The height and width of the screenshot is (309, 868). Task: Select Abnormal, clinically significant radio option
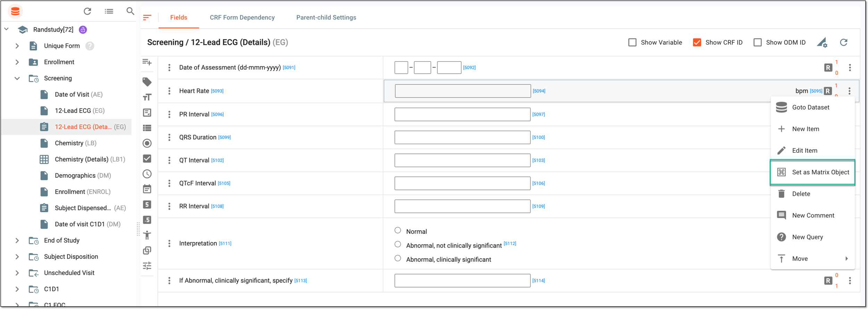coord(398,258)
